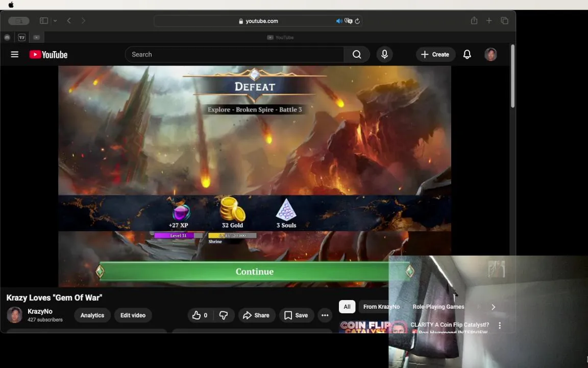Image resolution: width=588 pixels, height=368 pixels.
Task: Dislike the video with thumbs down
Action: point(224,315)
